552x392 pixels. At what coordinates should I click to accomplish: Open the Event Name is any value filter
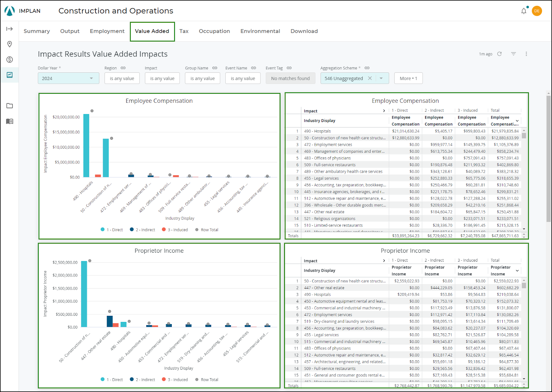click(x=243, y=78)
